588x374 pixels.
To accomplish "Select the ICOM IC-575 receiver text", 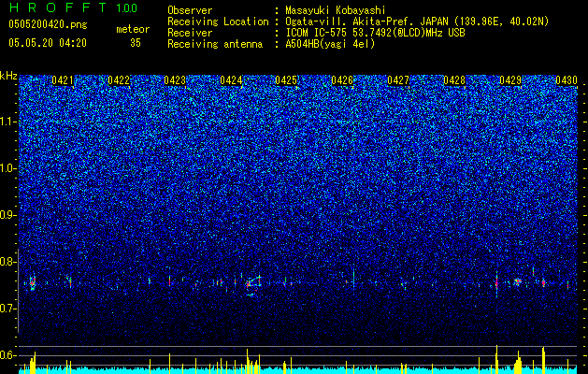I will (x=376, y=33).
